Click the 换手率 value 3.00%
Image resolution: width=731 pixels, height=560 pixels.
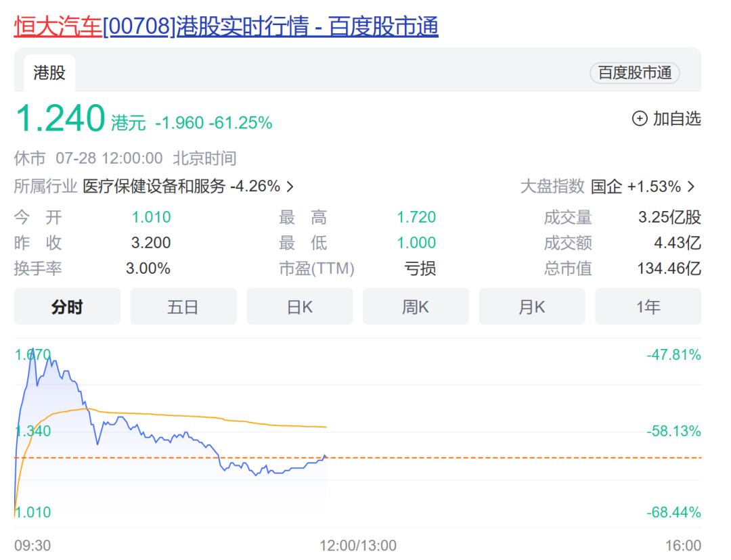(148, 269)
